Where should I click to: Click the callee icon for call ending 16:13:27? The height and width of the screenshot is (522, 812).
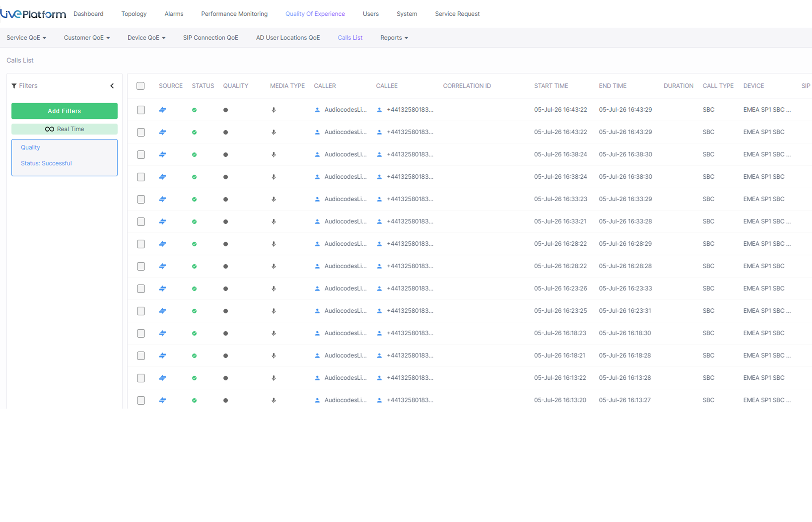tap(380, 401)
